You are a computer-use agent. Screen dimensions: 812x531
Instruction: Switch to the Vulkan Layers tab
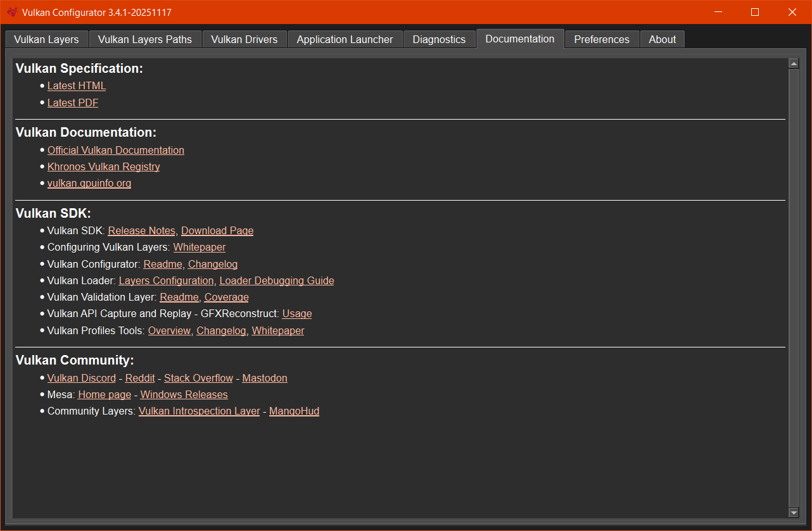(46, 39)
